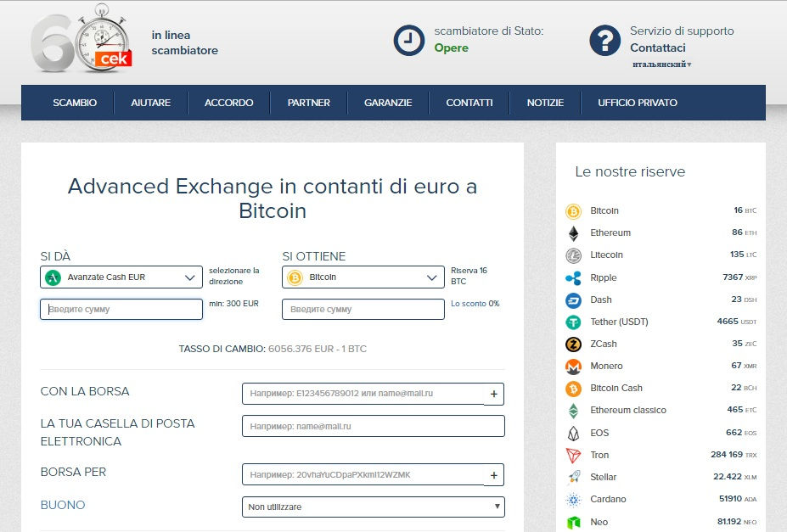Image resolution: width=787 pixels, height=532 pixels.
Task: Go to the GARANZIE page
Action: point(388,103)
